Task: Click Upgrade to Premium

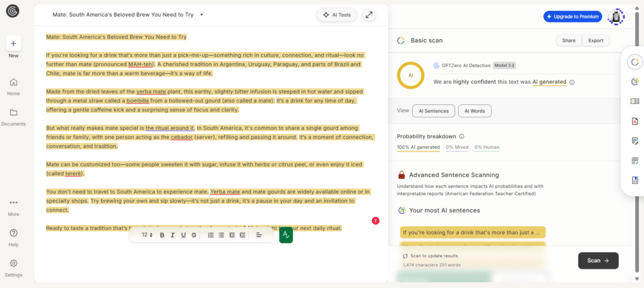Action: coord(573,16)
